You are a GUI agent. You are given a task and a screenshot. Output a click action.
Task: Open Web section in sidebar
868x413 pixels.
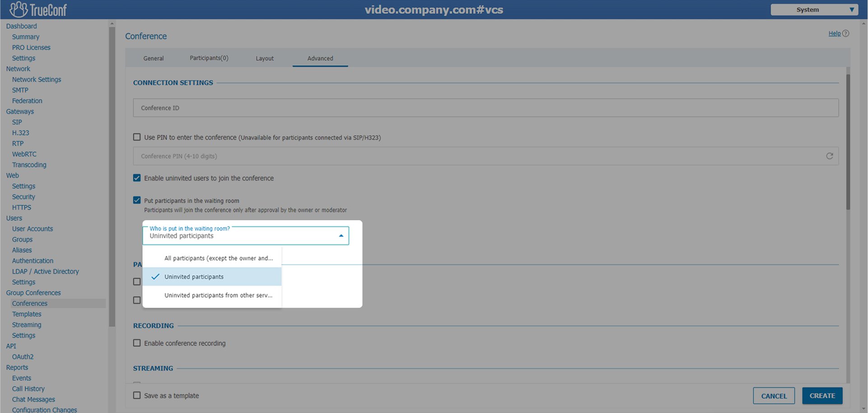pyautogui.click(x=13, y=175)
